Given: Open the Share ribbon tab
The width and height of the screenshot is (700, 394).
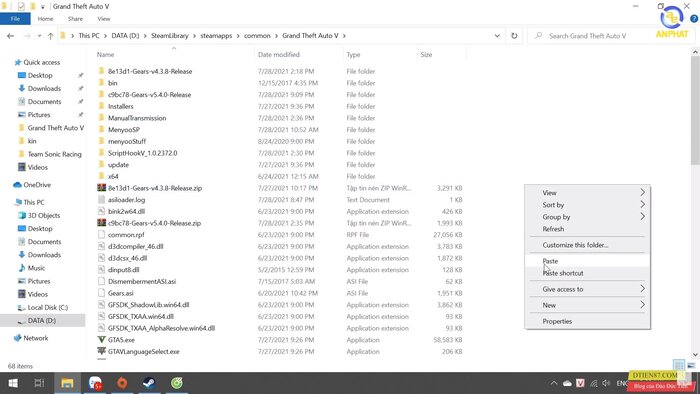Looking at the screenshot, I should click(x=75, y=19).
